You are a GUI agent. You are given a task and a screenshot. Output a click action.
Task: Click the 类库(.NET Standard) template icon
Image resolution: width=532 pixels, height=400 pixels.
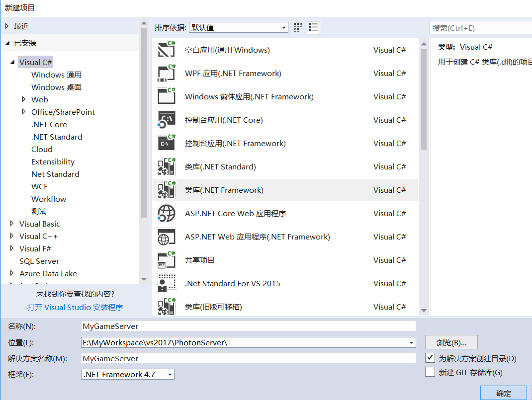(x=166, y=167)
